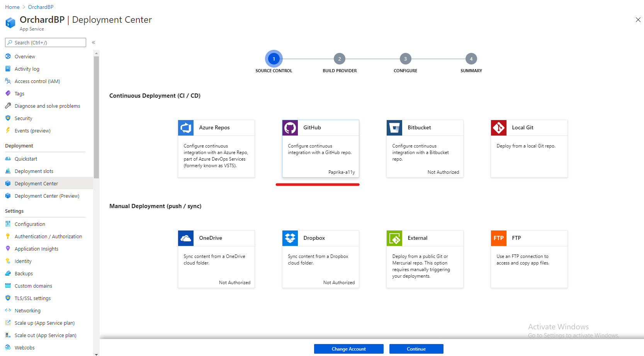Select Deployment slots in the sidebar

pos(34,171)
